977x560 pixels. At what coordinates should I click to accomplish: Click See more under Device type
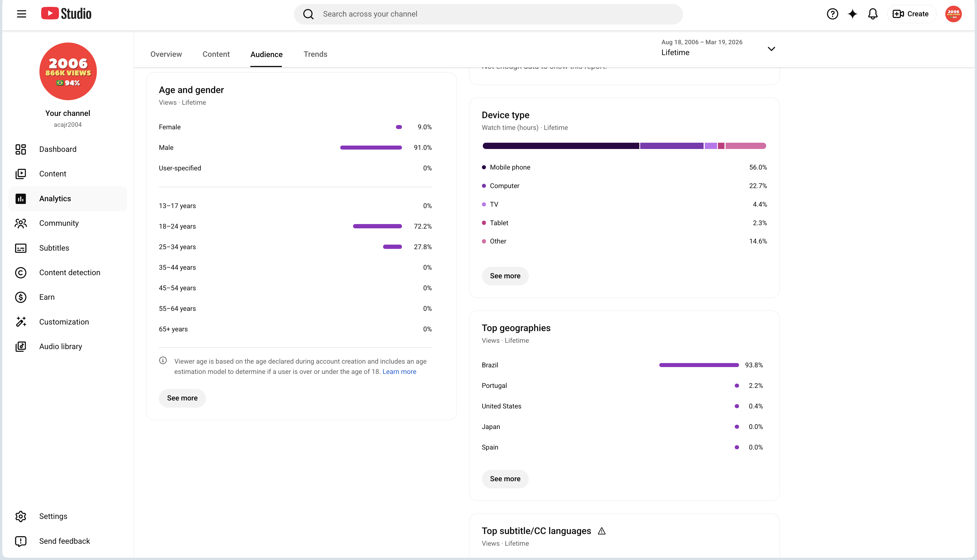click(505, 276)
